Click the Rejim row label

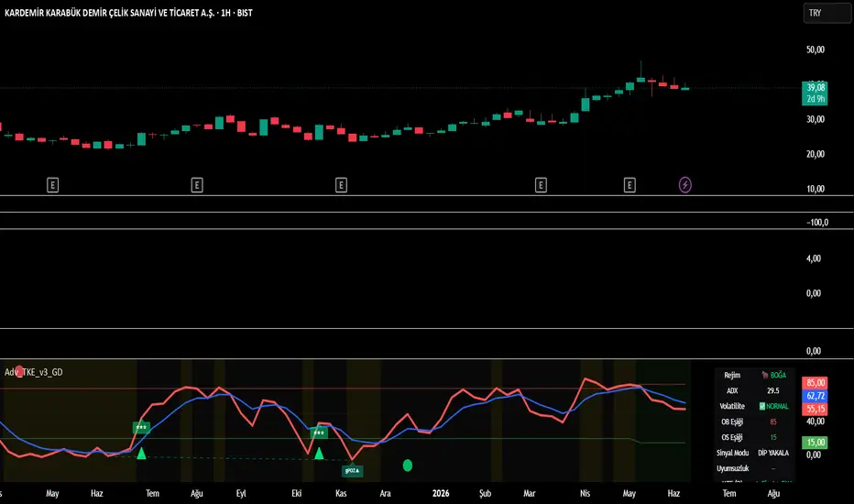pyautogui.click(x=732, y=376)
